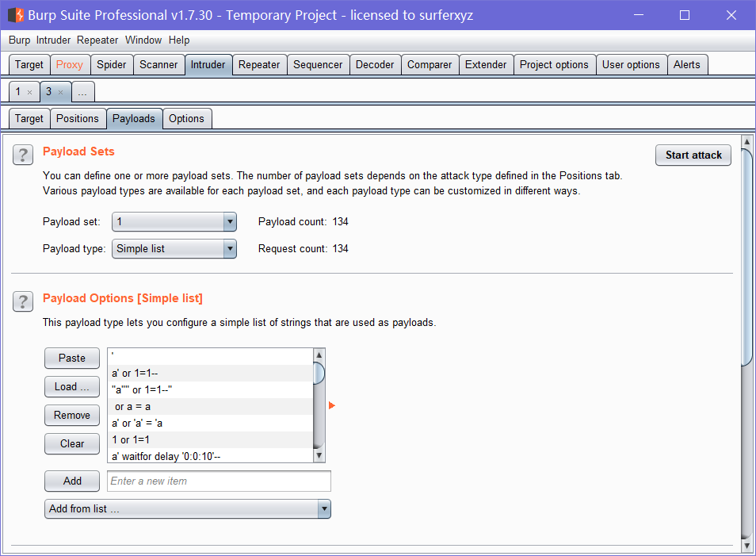Open the Project options tab
This screenshot has height=556, width=756.
(554, 65)
